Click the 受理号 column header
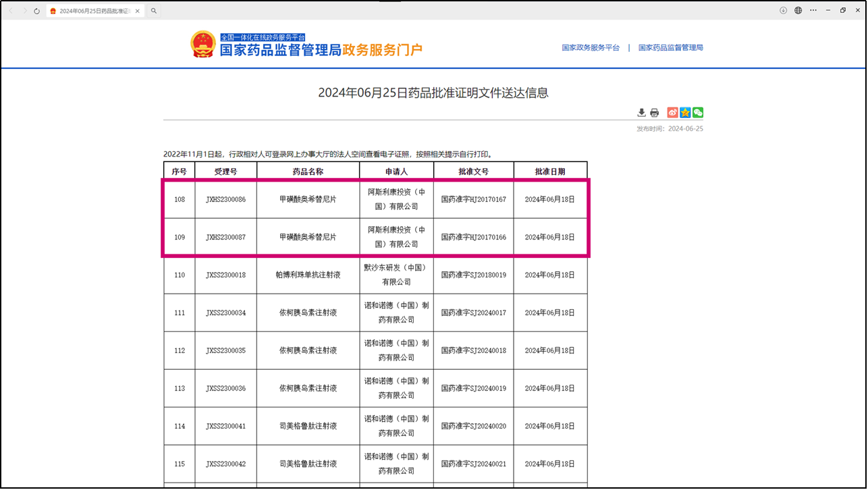Screen dimensions: 868x490 225,171
